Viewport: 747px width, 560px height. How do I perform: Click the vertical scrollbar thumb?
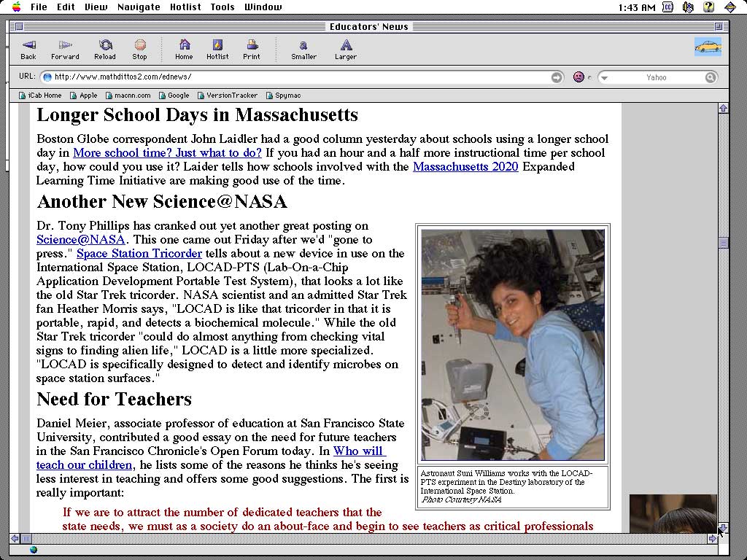(723, 243)
